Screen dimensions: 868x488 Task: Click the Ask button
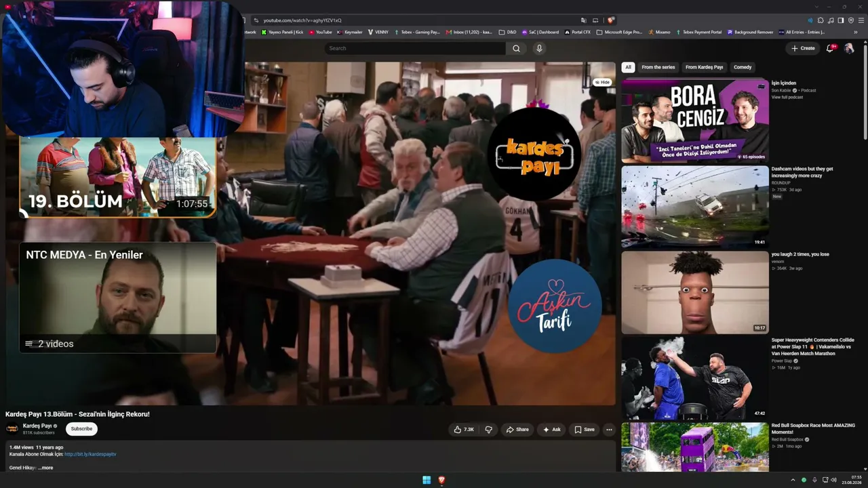pos(551,430)
